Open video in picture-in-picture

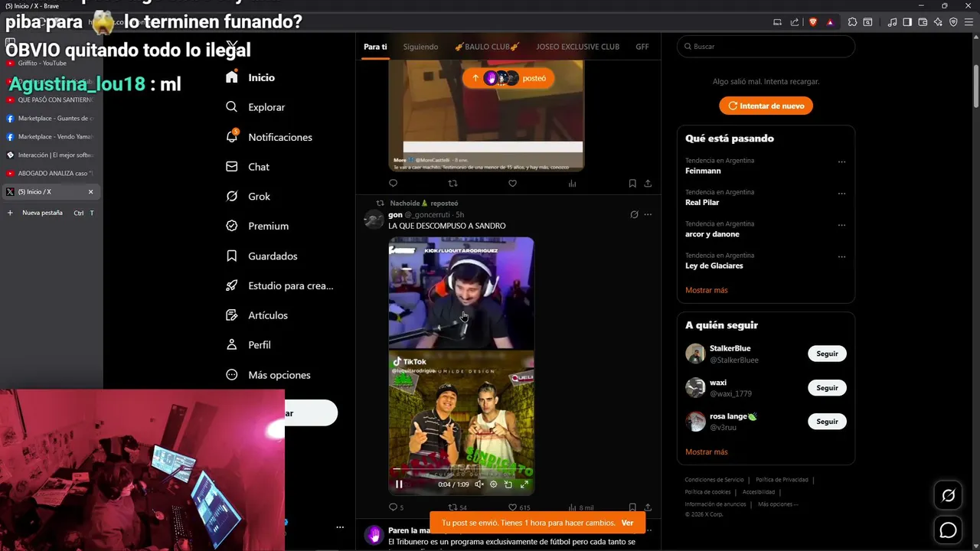tap(508, 484)
